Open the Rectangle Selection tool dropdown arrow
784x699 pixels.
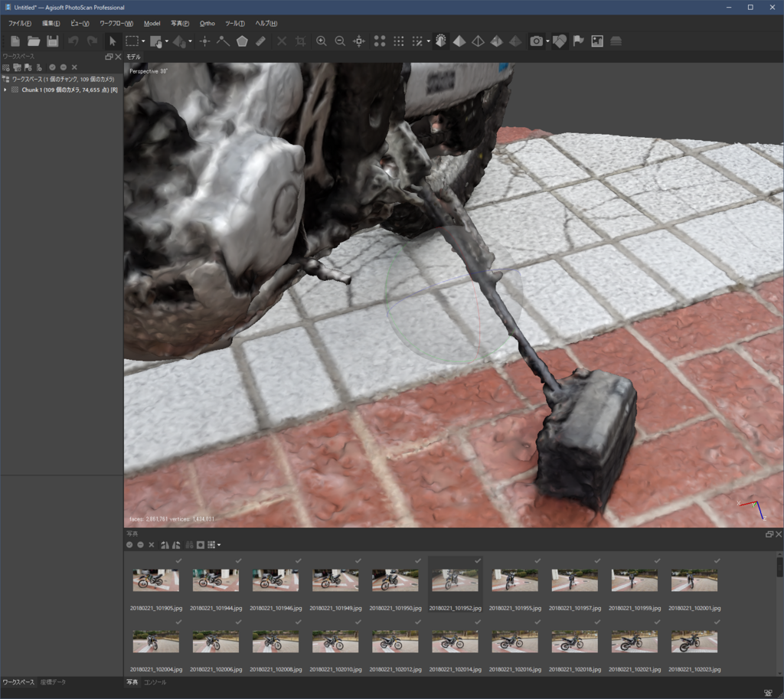click(143, 41)
